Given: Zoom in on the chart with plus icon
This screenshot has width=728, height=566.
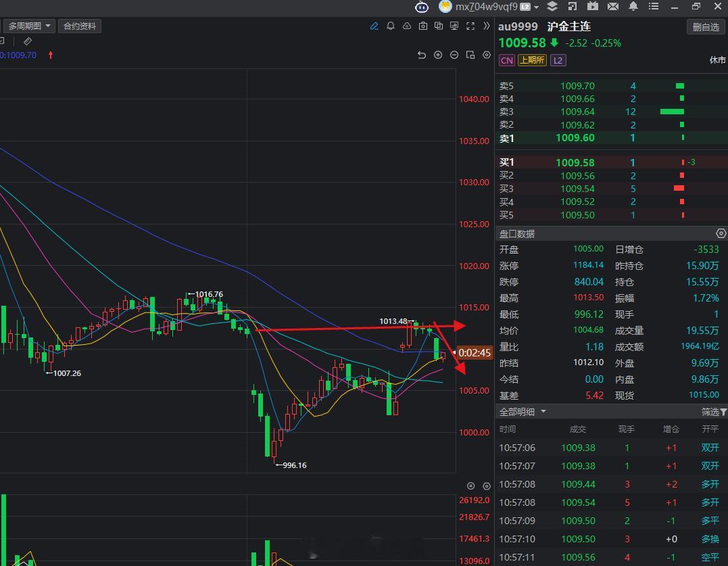Looking at the screenshot, I should [x=438, y=55].
